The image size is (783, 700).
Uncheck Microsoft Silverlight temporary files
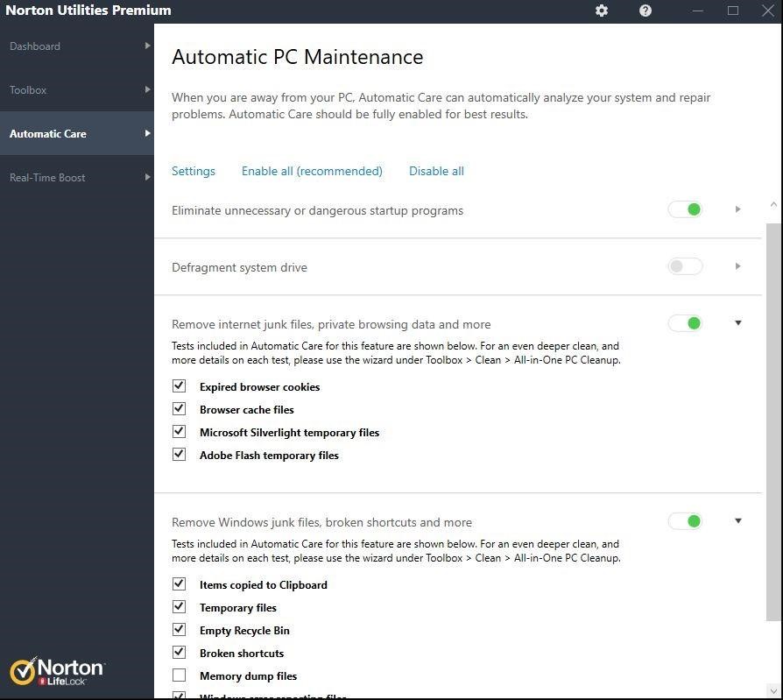tap(179, 431)
